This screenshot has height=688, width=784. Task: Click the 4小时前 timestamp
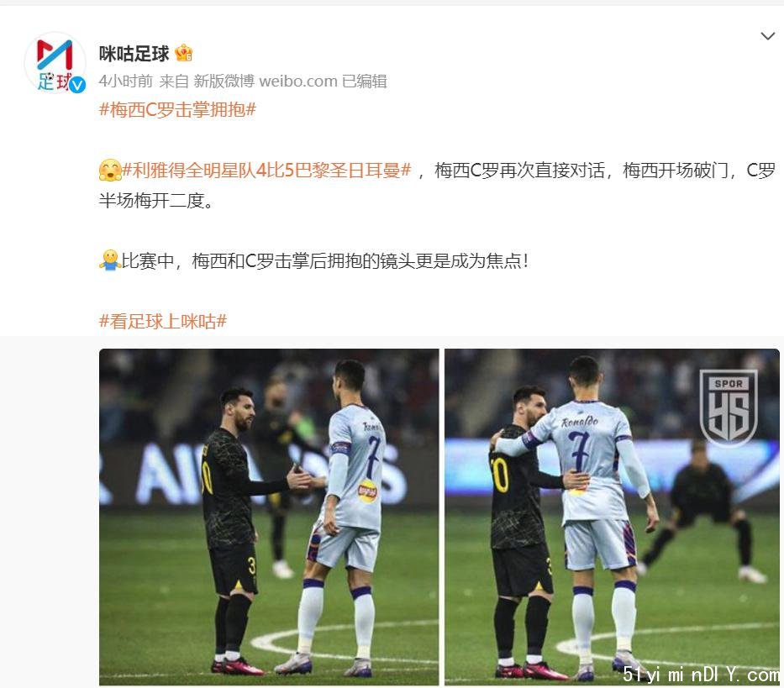(126, 81)
